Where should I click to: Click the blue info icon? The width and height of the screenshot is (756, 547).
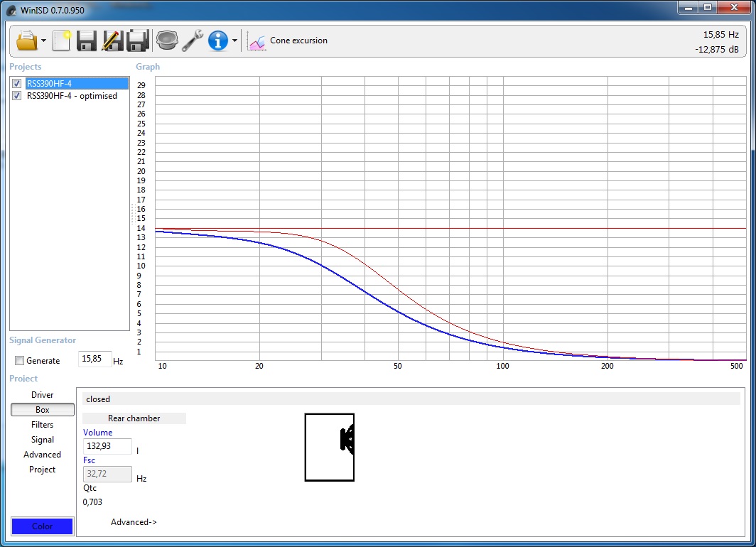(218, 40)
